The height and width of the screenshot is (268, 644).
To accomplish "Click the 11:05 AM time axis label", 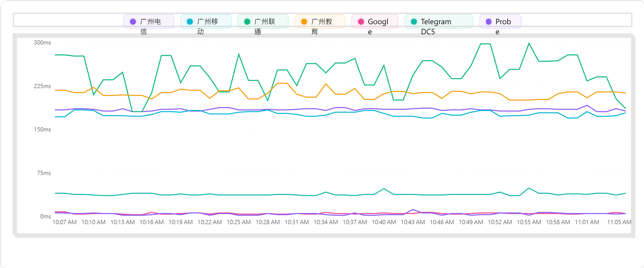I will point(619,222).
